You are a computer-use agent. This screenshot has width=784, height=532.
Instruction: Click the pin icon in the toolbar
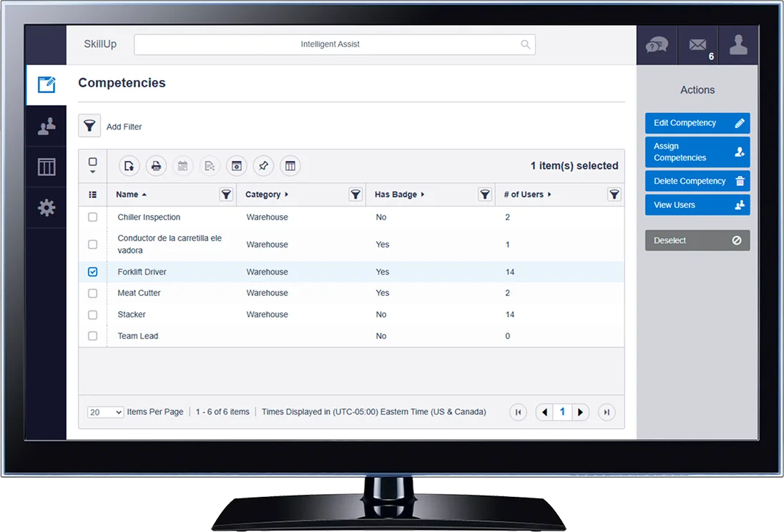pos(263,165)
